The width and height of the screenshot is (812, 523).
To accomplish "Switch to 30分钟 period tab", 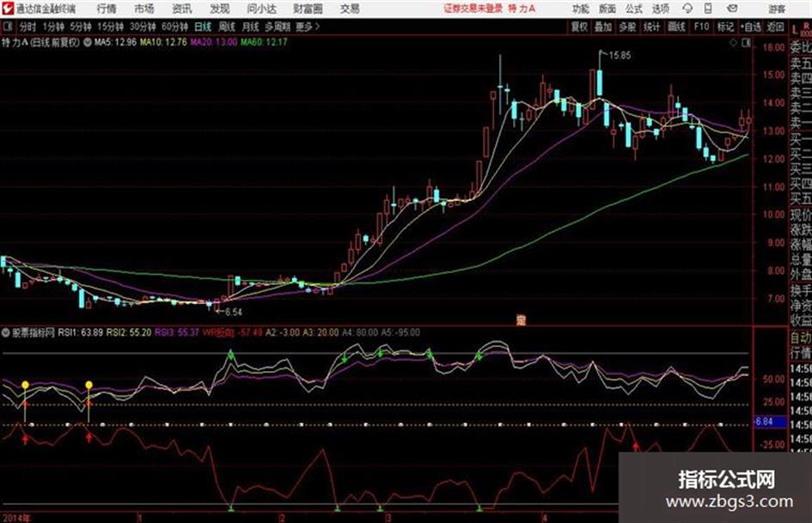I will point(143,27).
